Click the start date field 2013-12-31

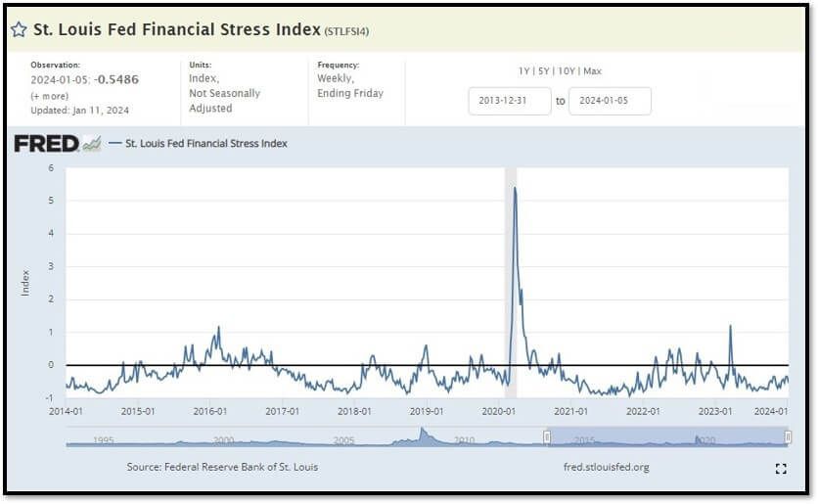[510, 101]
